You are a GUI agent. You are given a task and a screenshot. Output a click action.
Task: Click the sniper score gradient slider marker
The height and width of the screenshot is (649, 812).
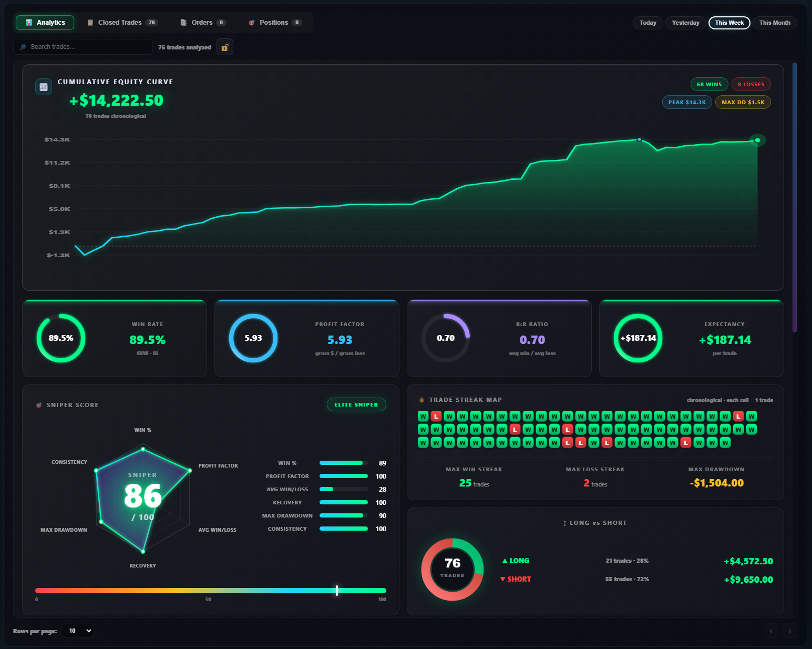click(337, 591)
